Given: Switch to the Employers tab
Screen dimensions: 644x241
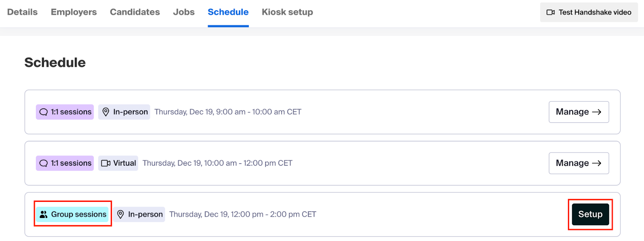Looking at the screenshot, I should 74,12.
